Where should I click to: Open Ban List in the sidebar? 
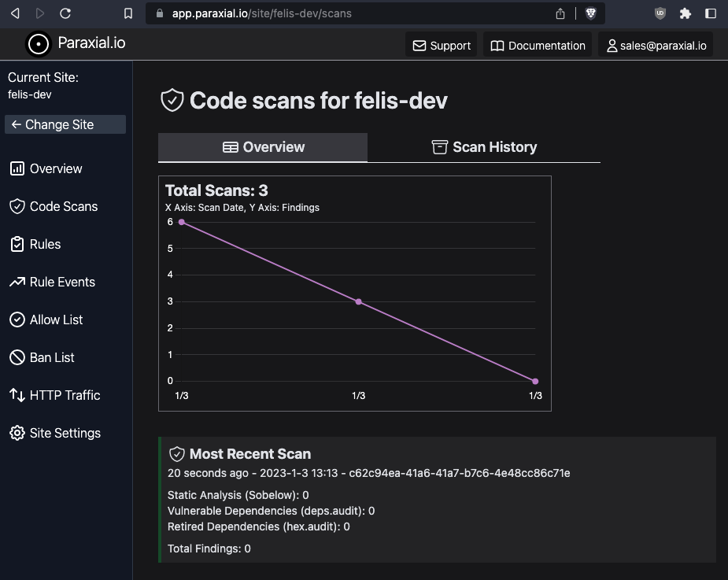[52, 357]
